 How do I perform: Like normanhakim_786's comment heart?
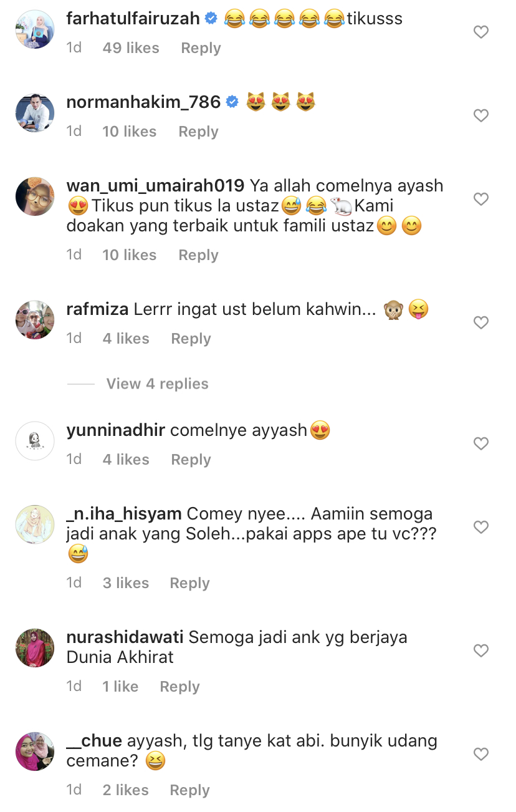point(481,116)
